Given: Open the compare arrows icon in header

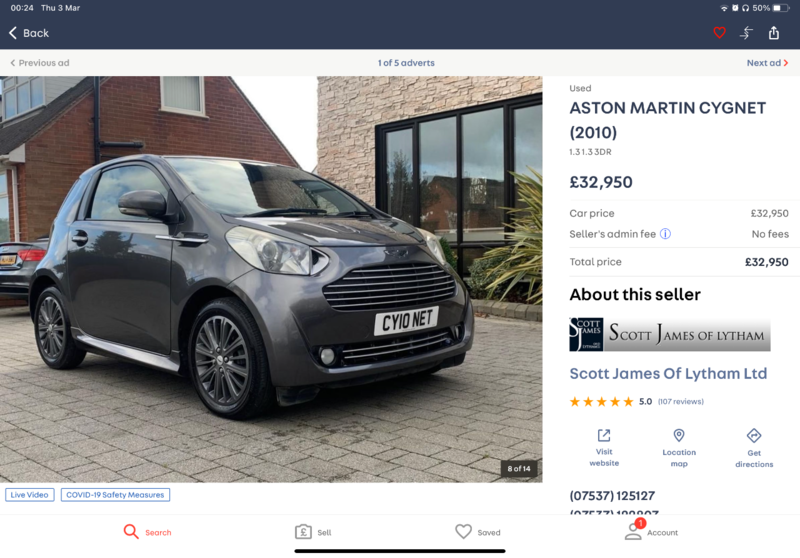Looking at the screenshot, I should 746,33.
